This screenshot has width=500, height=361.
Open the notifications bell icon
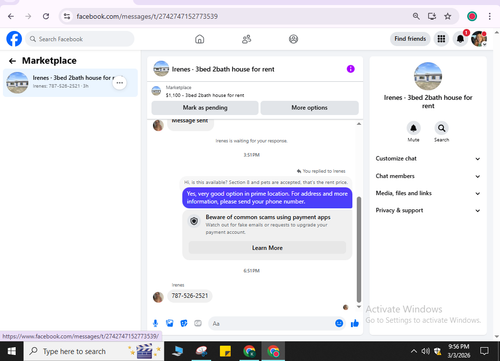click(460, 39)
